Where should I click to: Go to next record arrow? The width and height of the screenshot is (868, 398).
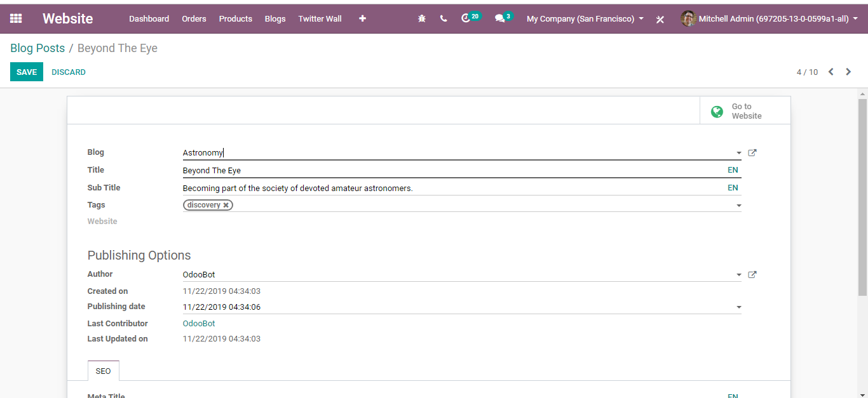848,72
